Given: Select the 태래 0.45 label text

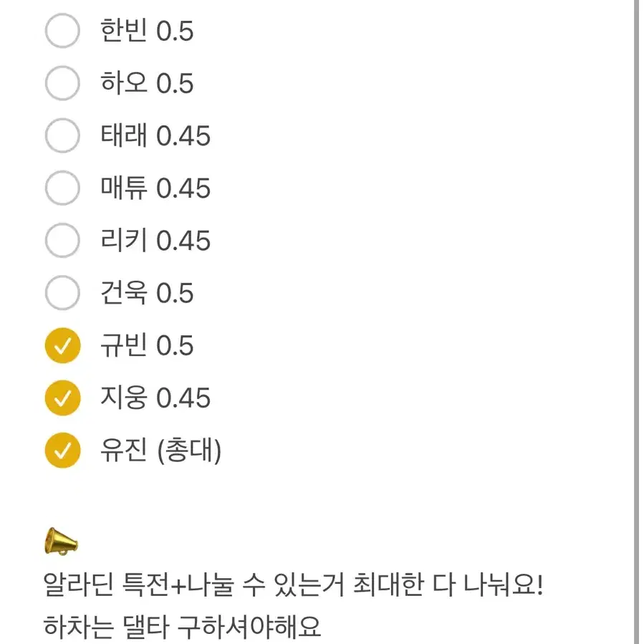Looking at the screenshot, I should click(x=155, y=135).
